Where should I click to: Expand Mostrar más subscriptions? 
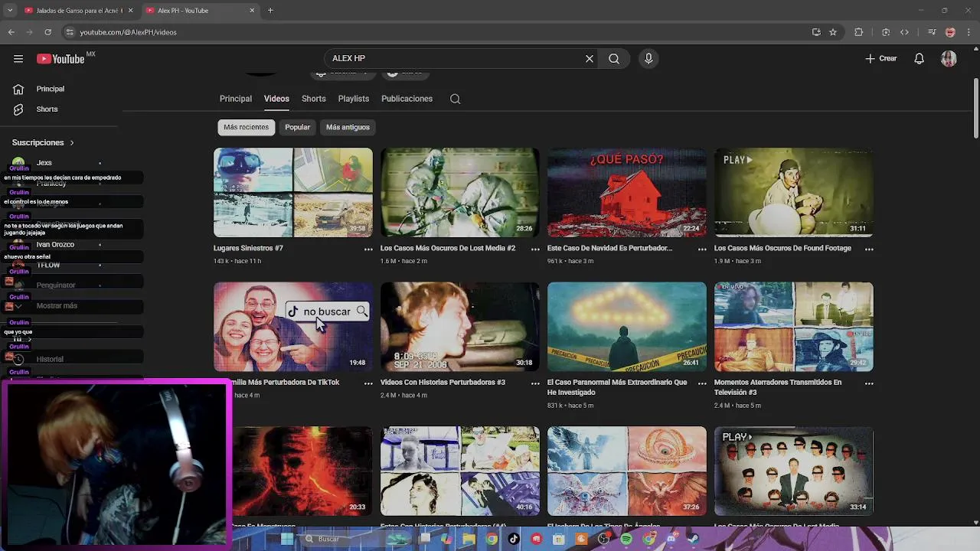pos(57,306)
